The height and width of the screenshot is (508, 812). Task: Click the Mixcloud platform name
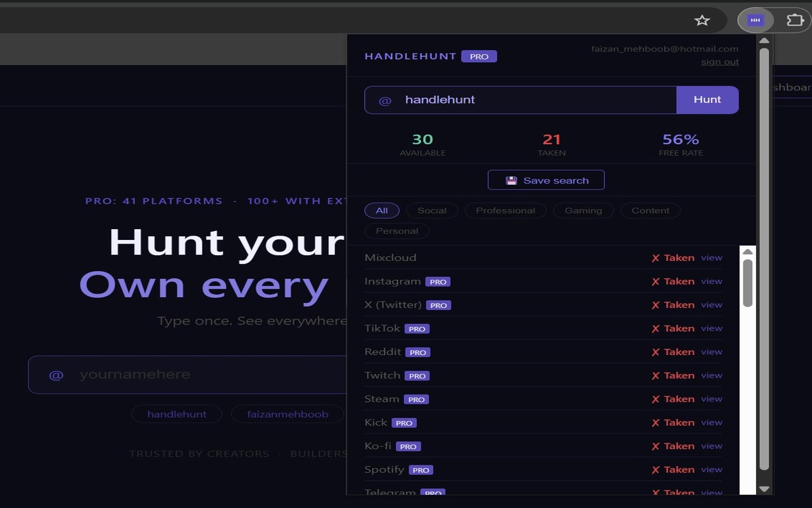point(390,258)
